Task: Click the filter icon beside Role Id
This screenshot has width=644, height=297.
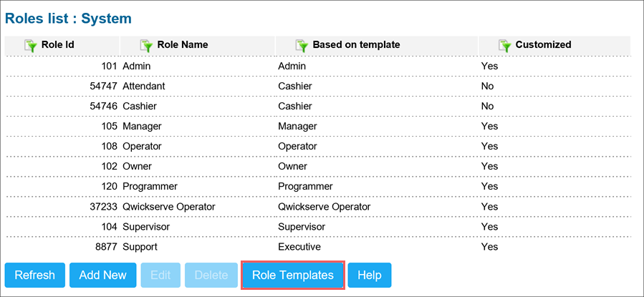Action: 31,46
